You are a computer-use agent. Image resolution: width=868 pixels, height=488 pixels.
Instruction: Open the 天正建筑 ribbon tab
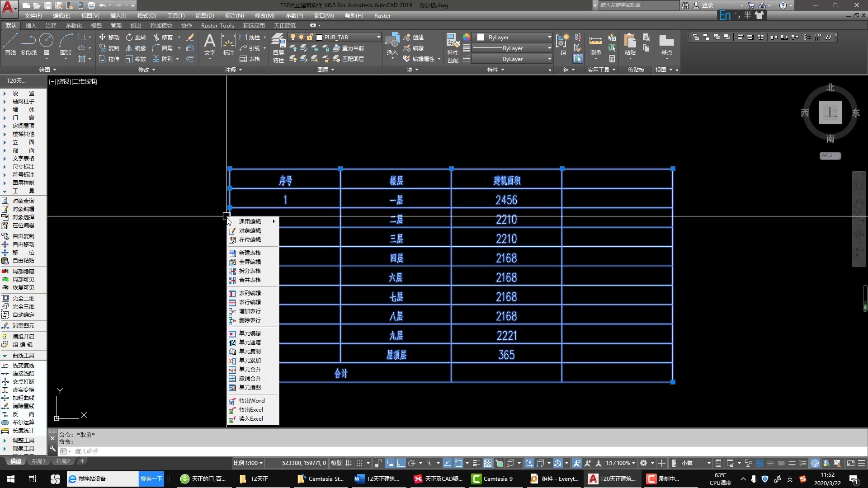pyautogui.click(x=284, y=26)
